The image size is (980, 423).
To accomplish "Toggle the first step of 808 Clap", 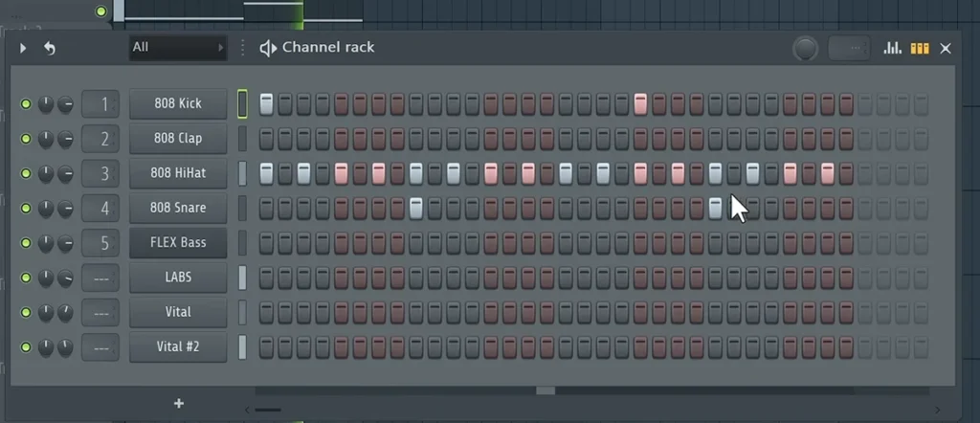I will click(266, 139).
